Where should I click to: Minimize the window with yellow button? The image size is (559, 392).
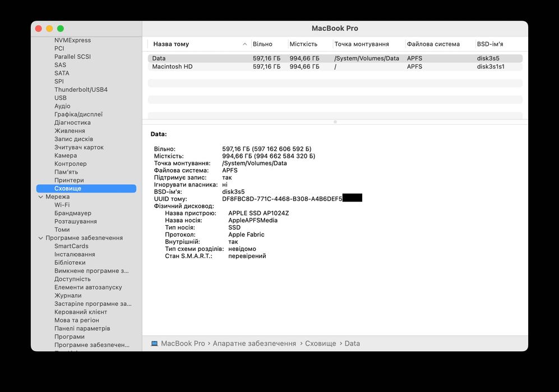[49, 29]
